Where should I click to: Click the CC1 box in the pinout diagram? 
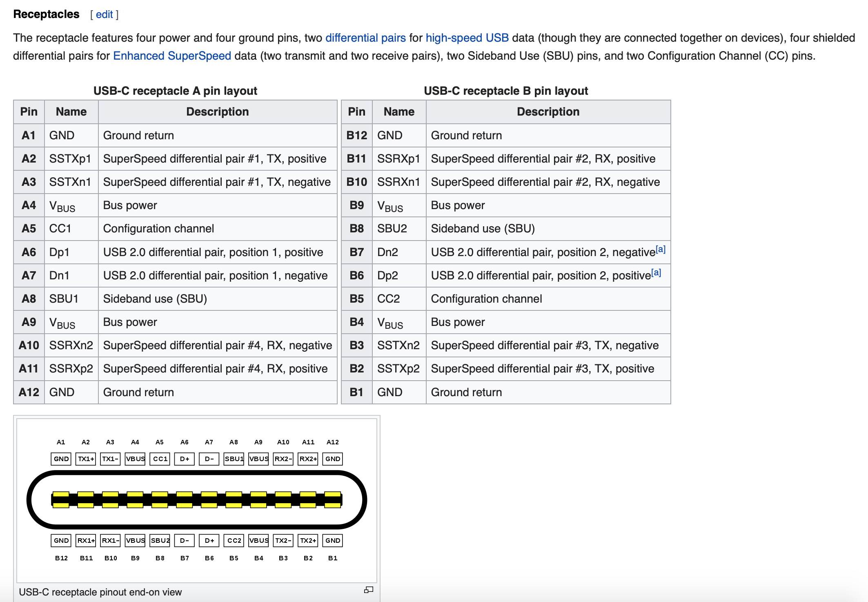tap(160, 459)
